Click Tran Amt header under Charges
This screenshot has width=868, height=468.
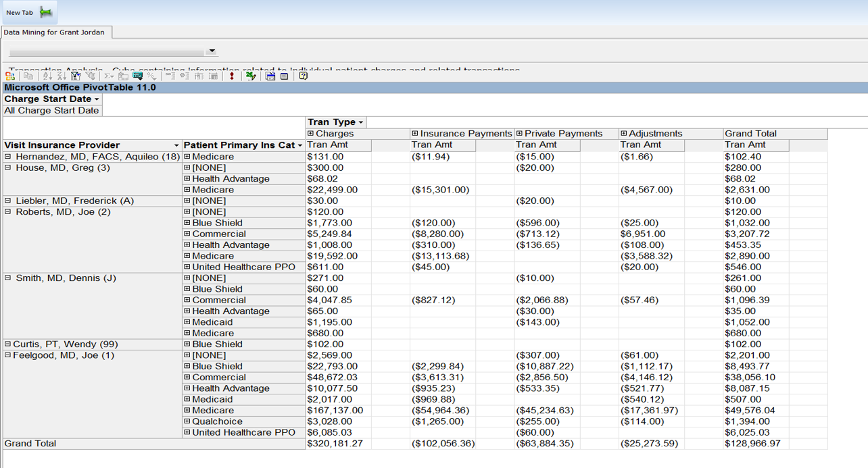[339, 145]
